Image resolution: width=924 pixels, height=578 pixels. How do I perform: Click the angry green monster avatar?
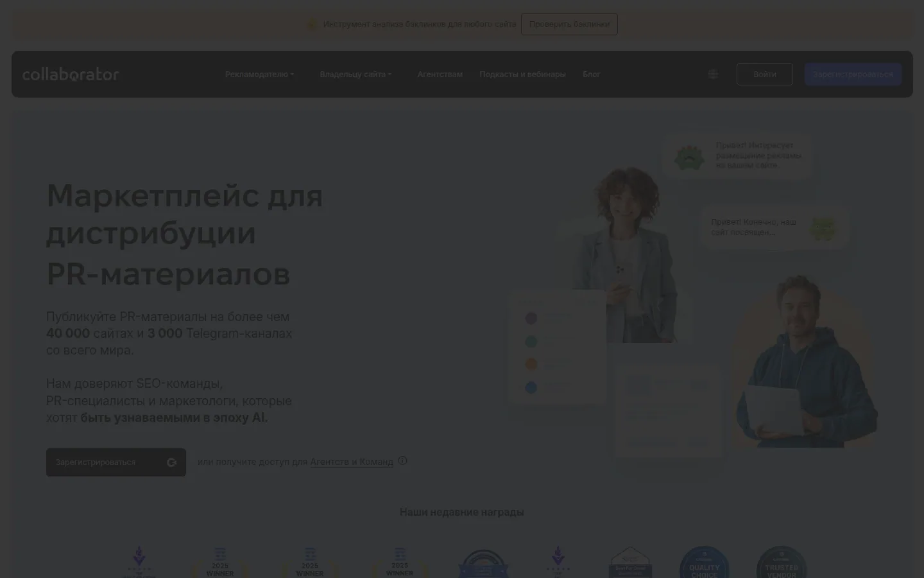690,156
